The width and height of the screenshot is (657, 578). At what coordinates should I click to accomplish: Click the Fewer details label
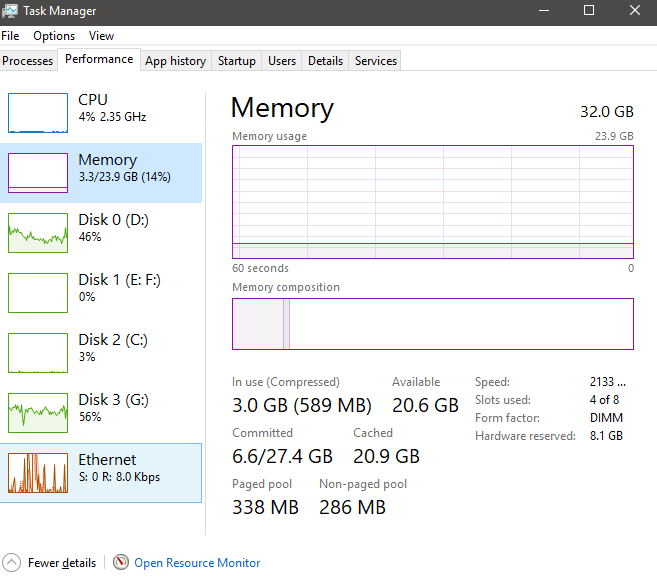tap(62, 562)
